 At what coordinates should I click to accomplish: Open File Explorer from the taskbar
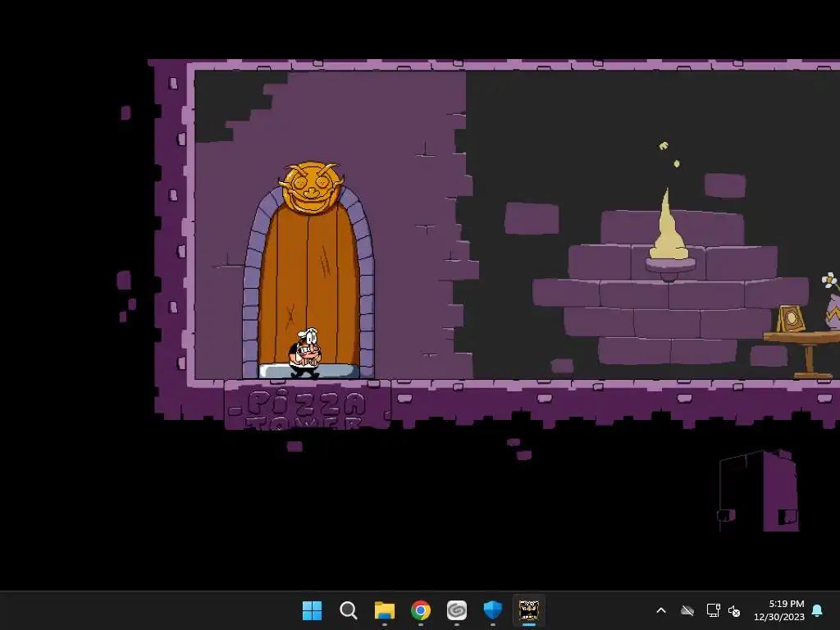[x=384, y=610]
